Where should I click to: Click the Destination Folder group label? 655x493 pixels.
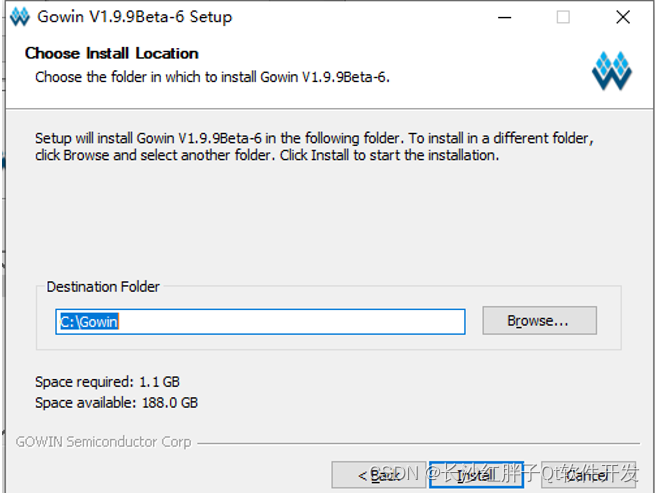103,287
